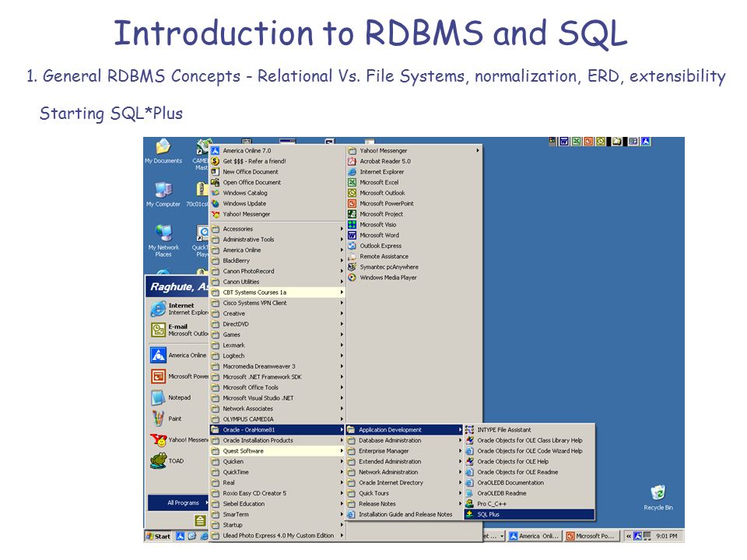Launch Yahoo! Messenger from recent programs list

177,440
